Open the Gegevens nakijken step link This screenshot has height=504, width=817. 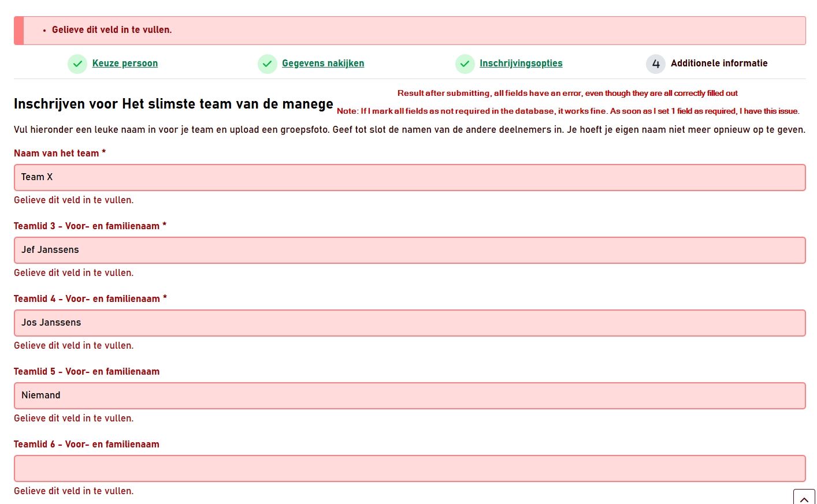[x=322, y=64]
